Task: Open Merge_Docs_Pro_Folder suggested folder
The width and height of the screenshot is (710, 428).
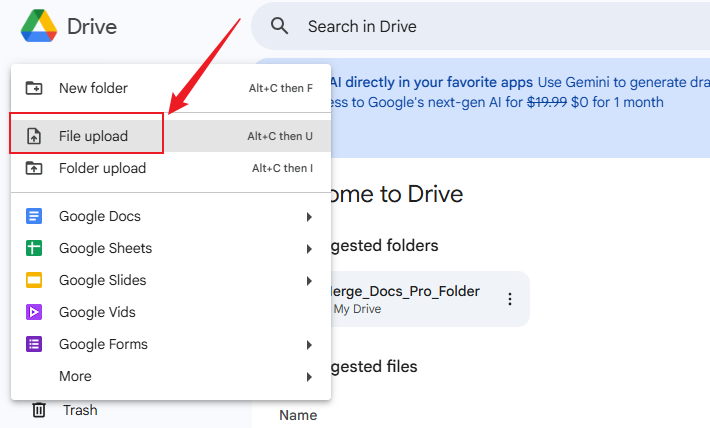Action: click(428, 299)
